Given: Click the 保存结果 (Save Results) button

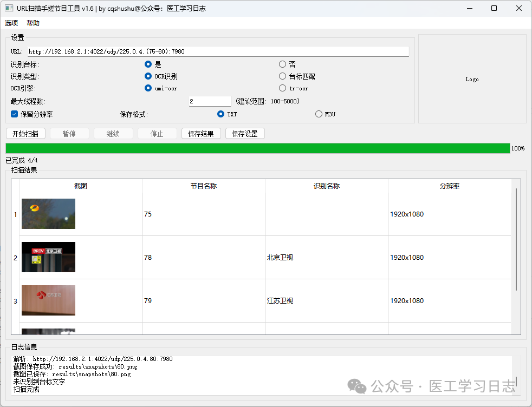Looking at the screenshot, I should [201, 133].
